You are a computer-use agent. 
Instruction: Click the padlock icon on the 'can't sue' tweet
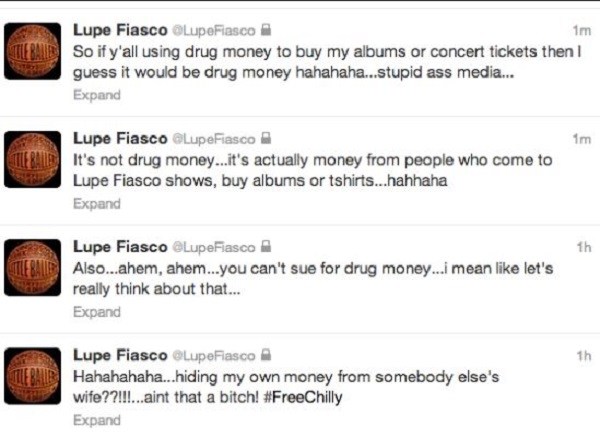pos(266,246)
